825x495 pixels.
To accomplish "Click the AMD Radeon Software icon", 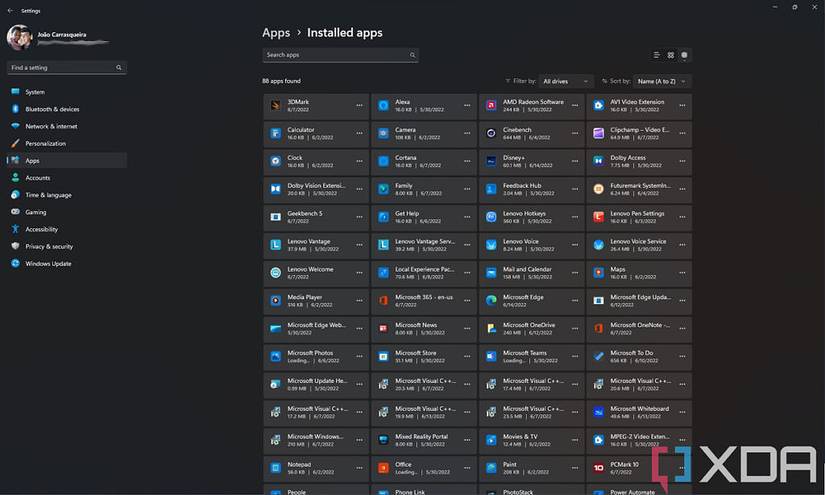I will (x=491, y=106).
